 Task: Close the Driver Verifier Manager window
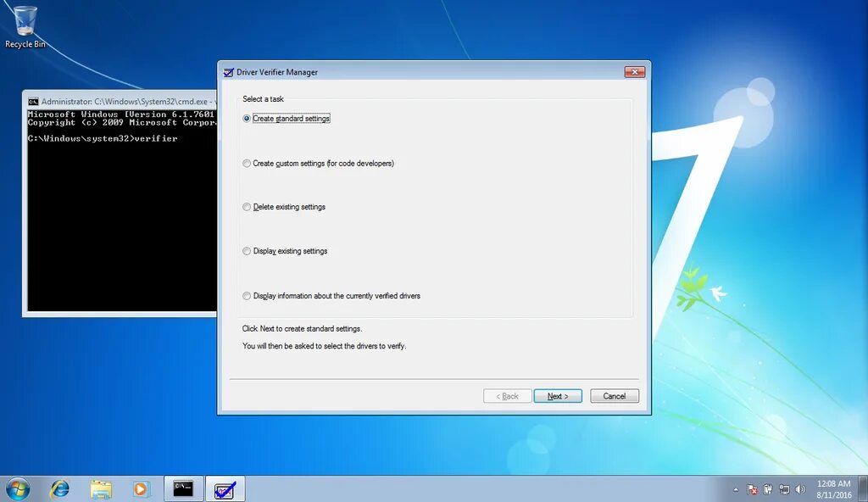[x=635, y=72]
